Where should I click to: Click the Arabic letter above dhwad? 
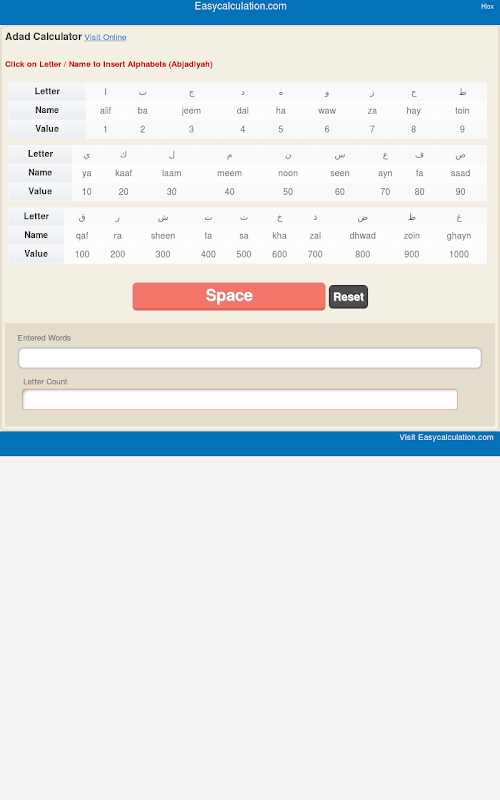point(363,217)
